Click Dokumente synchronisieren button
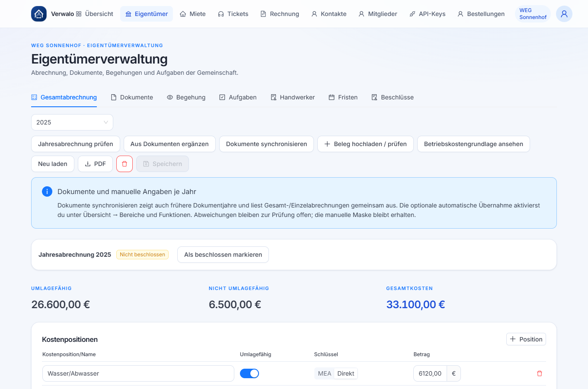The height and width of the screenshot is (389, 588). (x=267, y=144)
